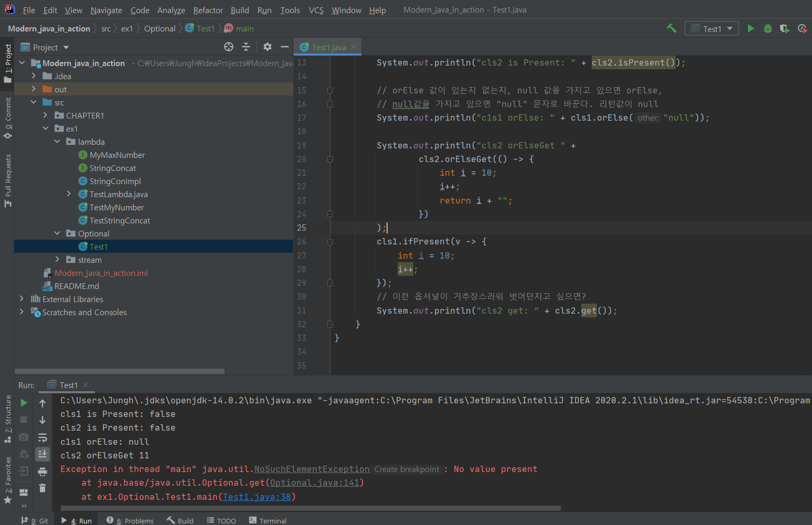Screen dimensions: 812x525
Task: Open the Navigate menu
Action: pos(106,10)
